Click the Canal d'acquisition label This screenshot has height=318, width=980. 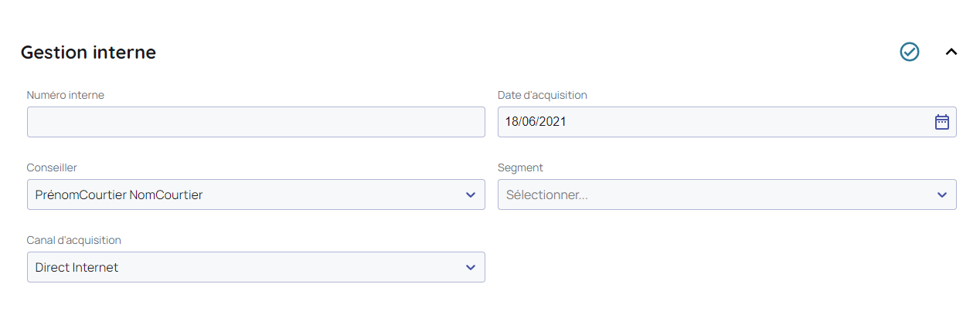[74, 240]
